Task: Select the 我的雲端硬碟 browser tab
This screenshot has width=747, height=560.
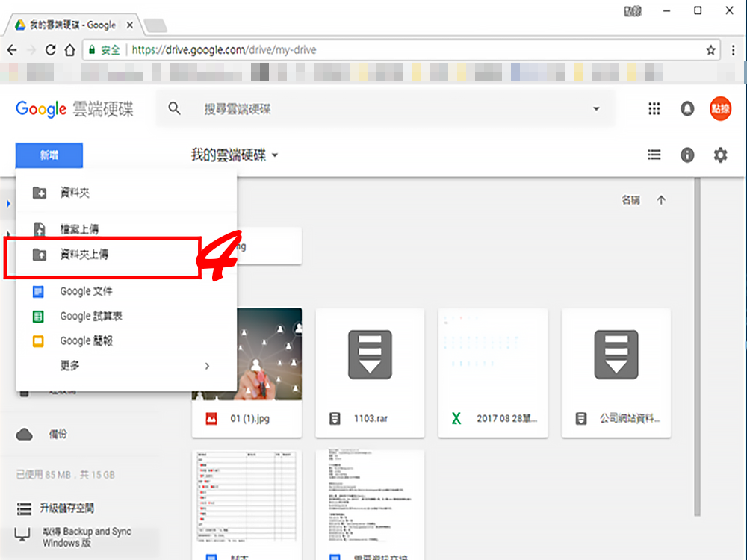Action: [x=72, y=25]
